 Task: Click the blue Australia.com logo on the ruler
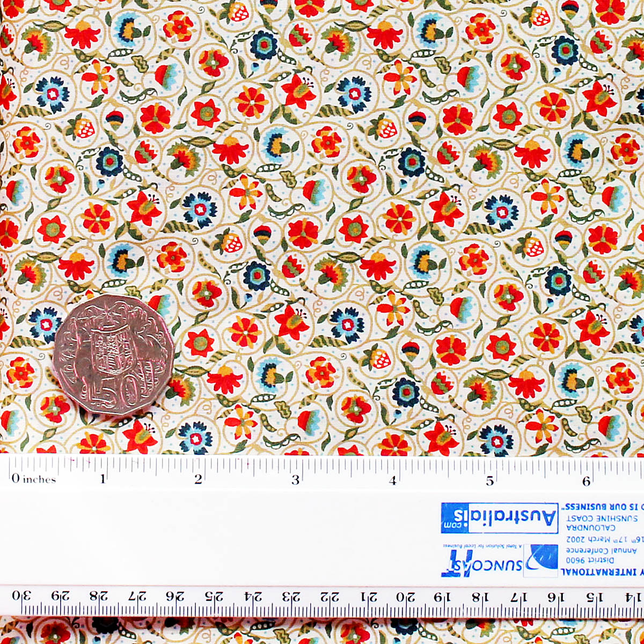click(499, 518)
